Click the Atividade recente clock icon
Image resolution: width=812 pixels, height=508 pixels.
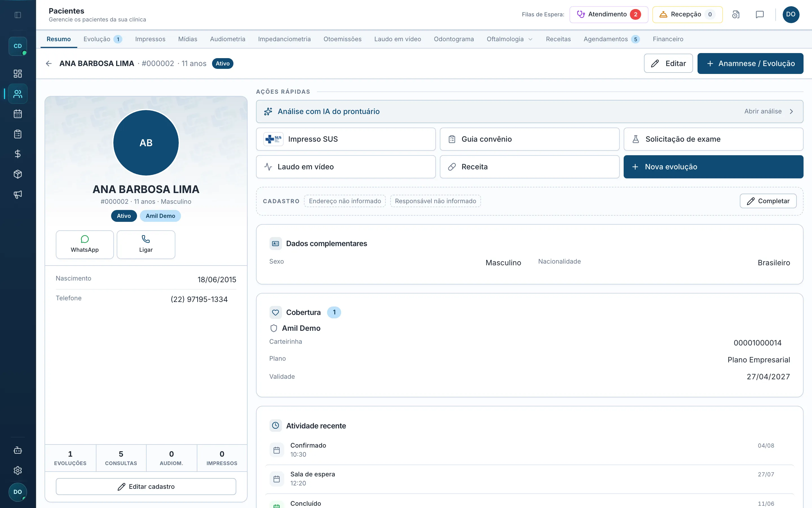pyautogui.click(x=275, y=425)
